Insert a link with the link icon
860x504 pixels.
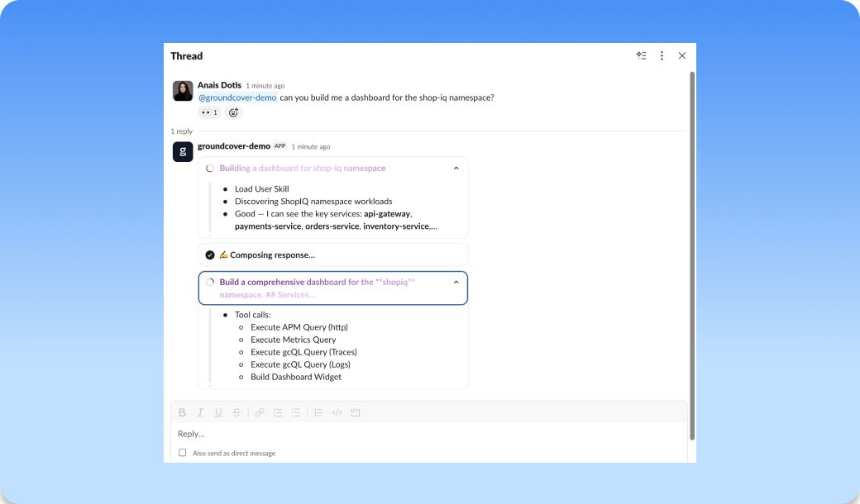pos(260,412)
